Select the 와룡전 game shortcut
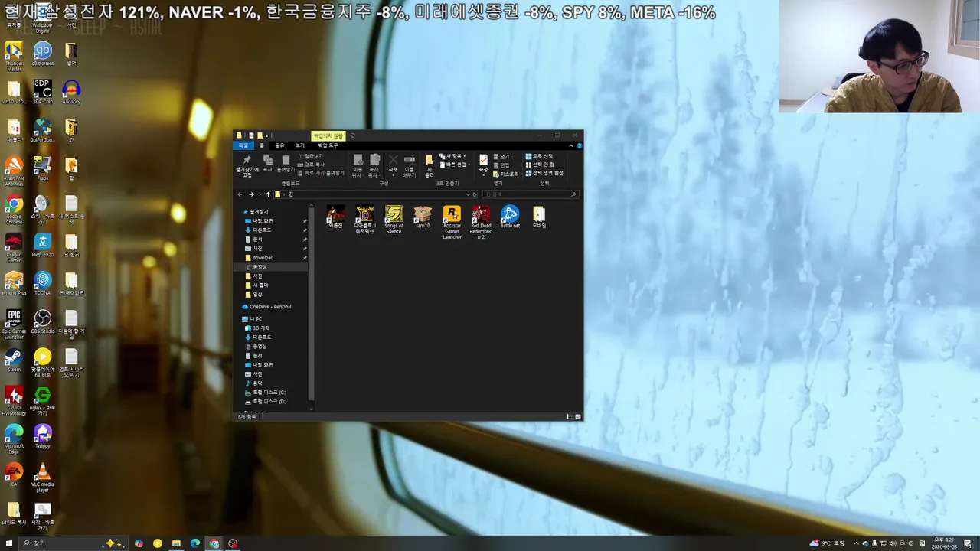The width and height of the screenshot is (980, 551). pos(335,217)
